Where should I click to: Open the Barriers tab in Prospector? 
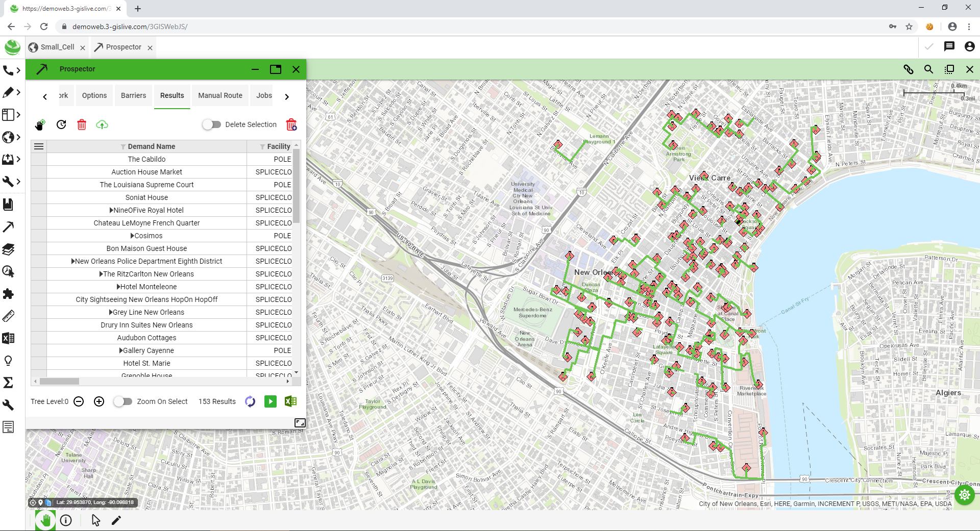coord(133,95)
